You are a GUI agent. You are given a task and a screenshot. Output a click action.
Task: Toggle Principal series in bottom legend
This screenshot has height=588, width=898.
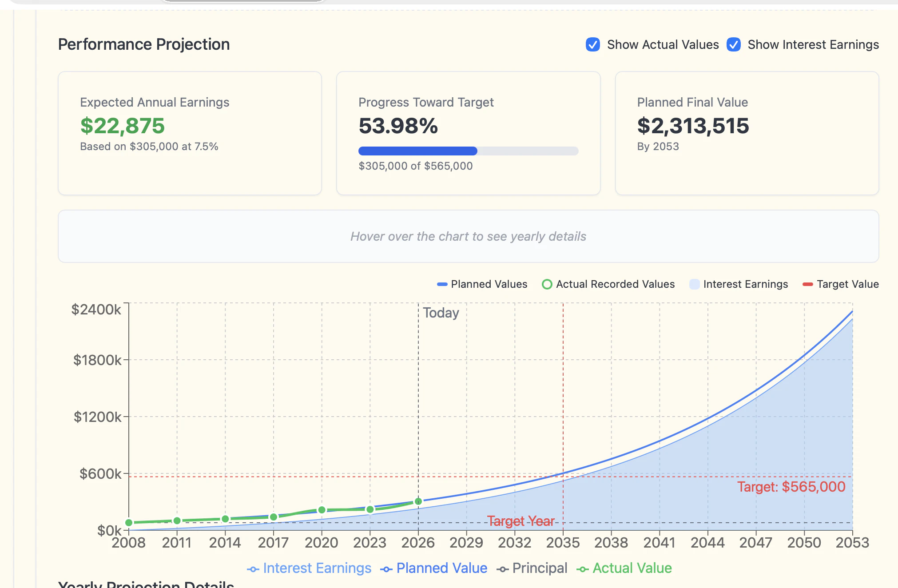pos(532,568)
